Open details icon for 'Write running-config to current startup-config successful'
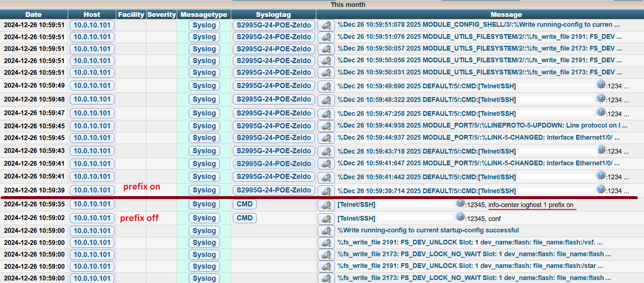Screen dimensions: 644x283 pyautogui.click(x=326, y=231)
